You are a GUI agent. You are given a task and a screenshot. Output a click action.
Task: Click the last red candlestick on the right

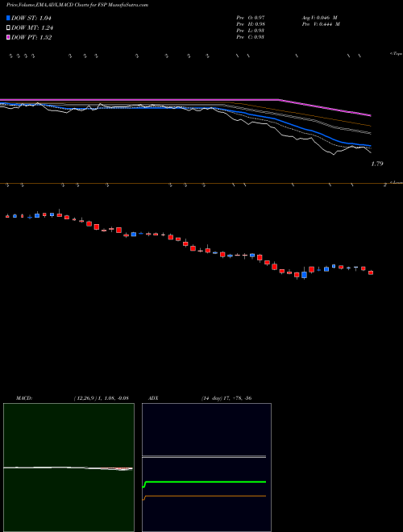(371, 272)
